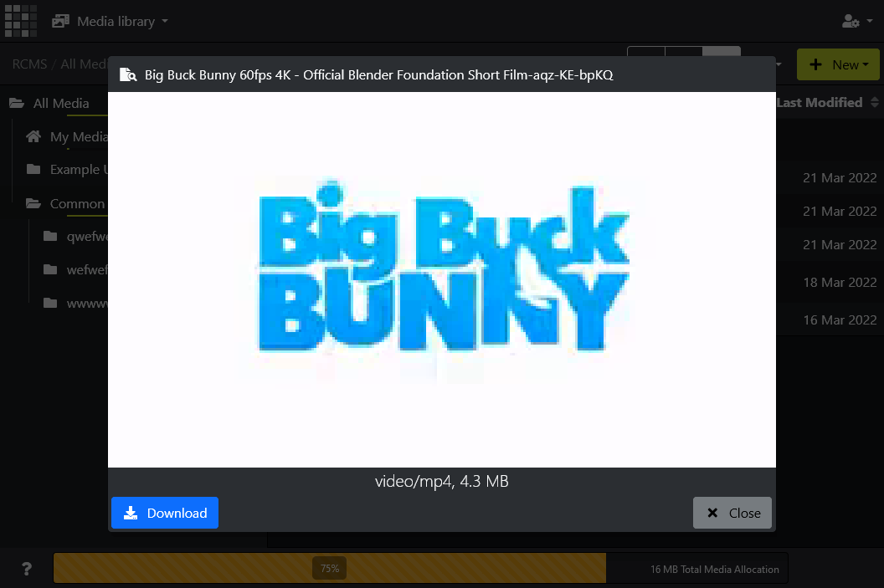
Task: Open the Media library module dropdown
Action: pyautogui.click(x=110, y=22)
